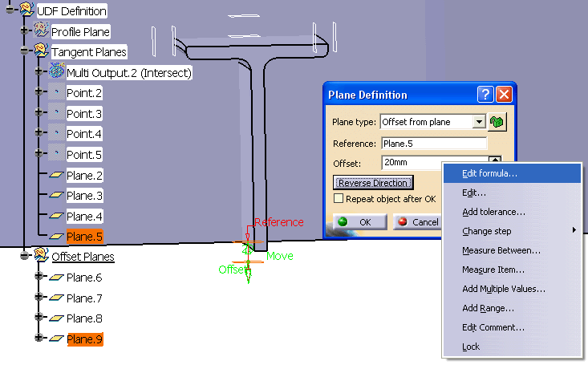Click the green Offset label in viewport
Image resolution: width=588 pixels, height=365 pixels.
(232, 270)
